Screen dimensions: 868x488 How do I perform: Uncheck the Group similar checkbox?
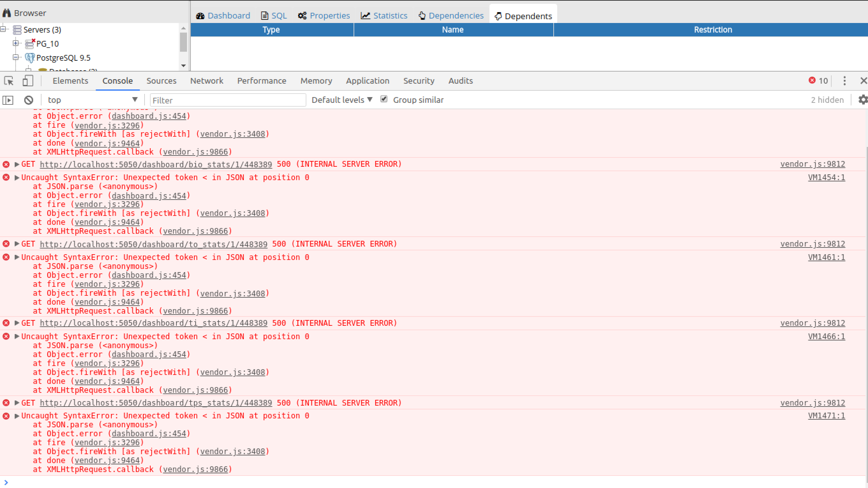384,99
